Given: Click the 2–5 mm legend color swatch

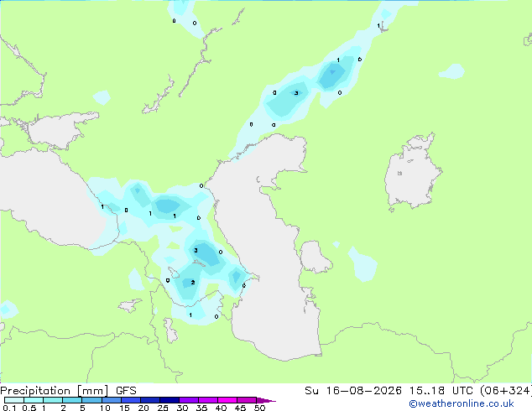Looking at the screenshot, I should click(72, 400).
